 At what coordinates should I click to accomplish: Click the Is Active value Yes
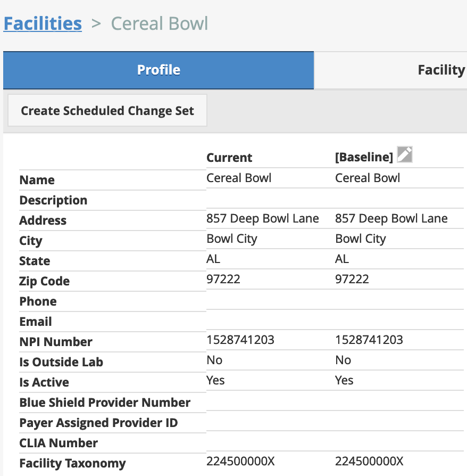click(214, 380)
